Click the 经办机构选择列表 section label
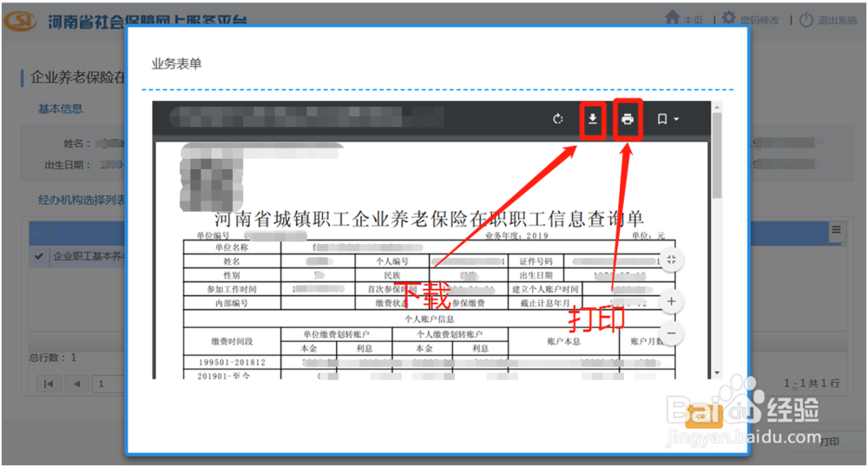The image size is (868, 467). click(x=82, y=200)
